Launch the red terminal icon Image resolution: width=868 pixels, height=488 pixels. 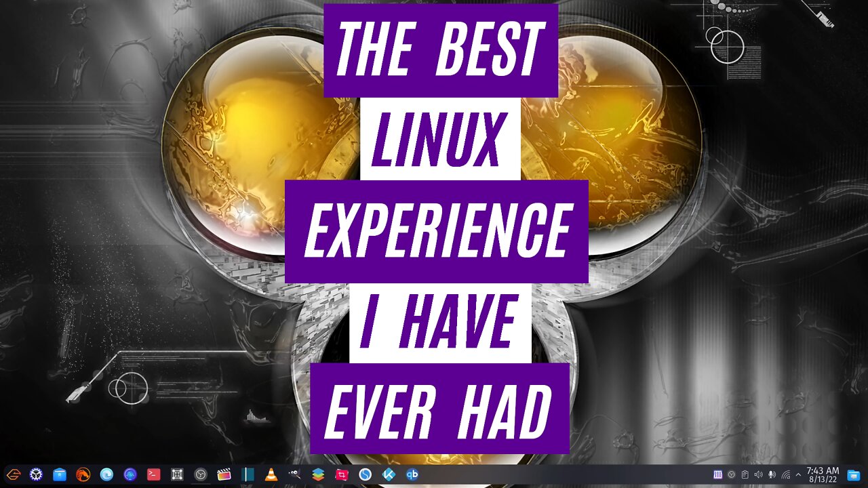(x=154, y=474)
